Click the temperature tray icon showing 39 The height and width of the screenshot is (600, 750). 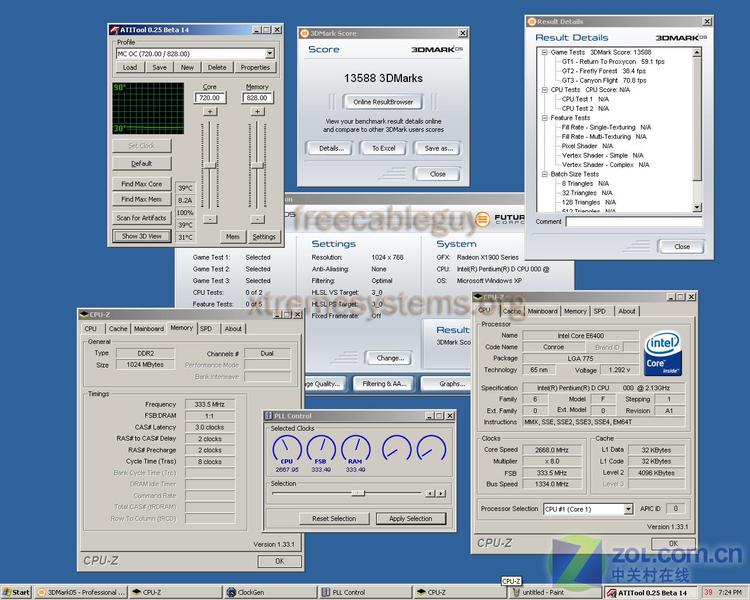click(x=708, y=592)
